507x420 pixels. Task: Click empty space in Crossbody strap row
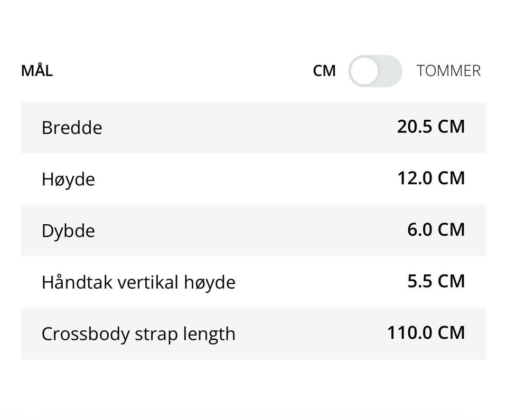311,334
